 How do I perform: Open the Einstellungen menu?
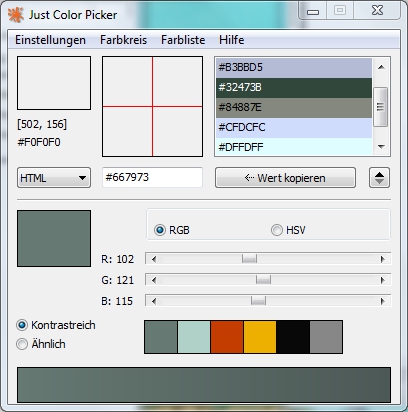50,40
